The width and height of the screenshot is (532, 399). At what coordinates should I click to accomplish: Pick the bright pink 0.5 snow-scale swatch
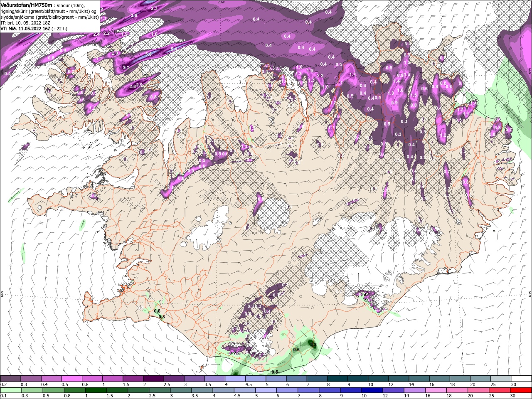pyautogui.click(x=71, y=379)
